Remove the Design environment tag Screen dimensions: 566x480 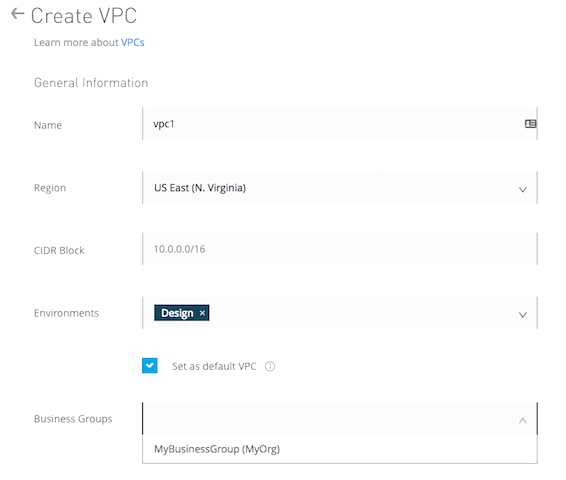coord(202,313)
